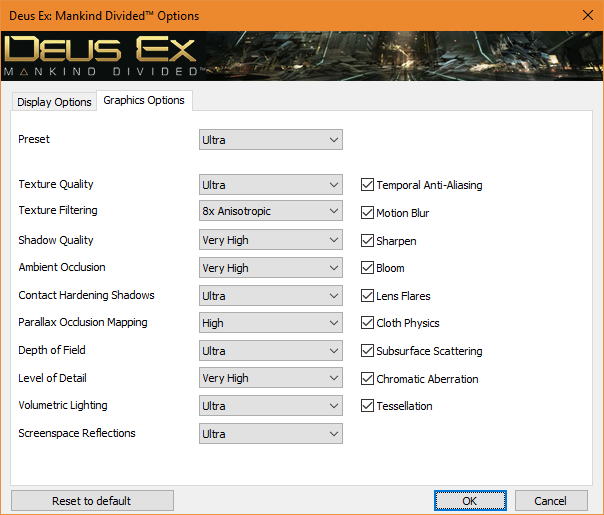The width and height of the screenshot is (604, 515).
Task: Uncheck the Sharpen option
Action: pos(367,241)
